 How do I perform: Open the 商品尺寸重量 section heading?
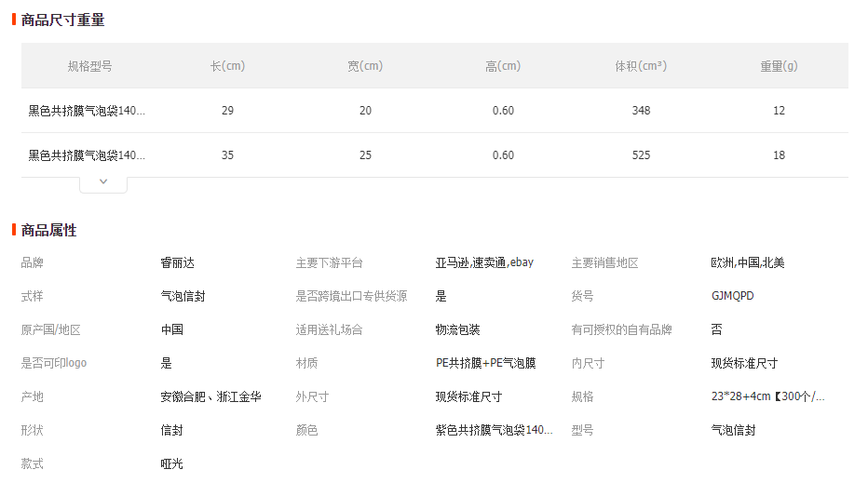(x=62, y=20)
